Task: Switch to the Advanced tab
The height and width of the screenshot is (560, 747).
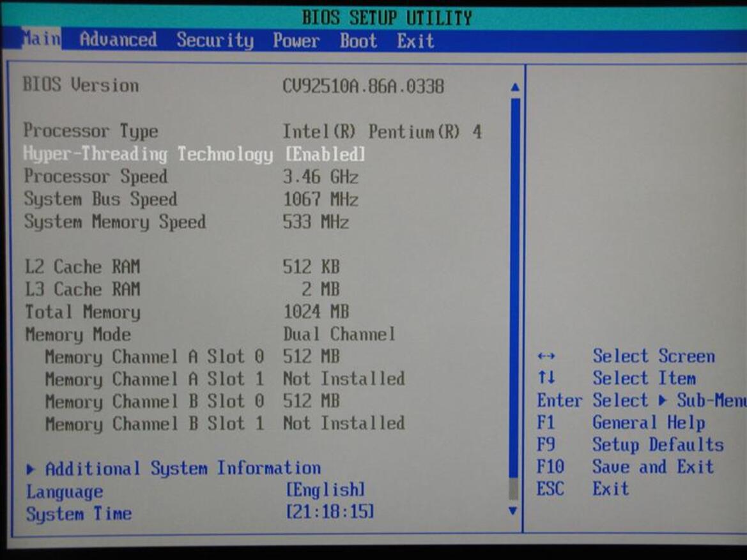Action: click(x=119, y=40)
